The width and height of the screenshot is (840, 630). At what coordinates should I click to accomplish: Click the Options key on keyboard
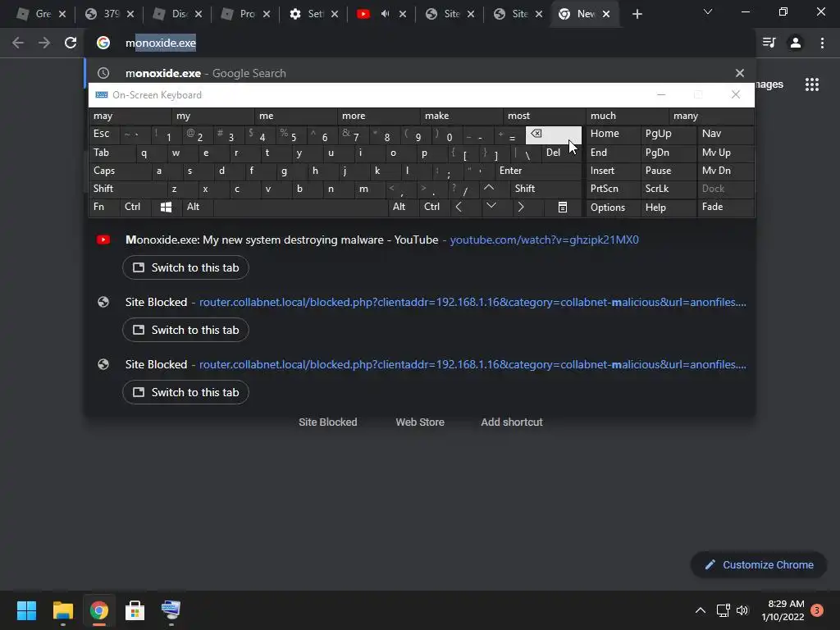613,208
